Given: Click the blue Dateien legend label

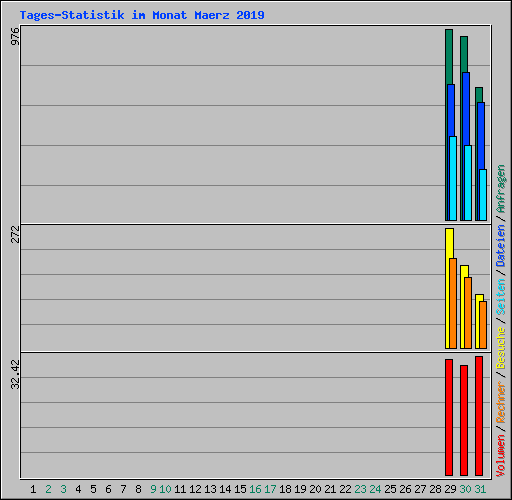Looking at the screenshot, I should 501,246.
